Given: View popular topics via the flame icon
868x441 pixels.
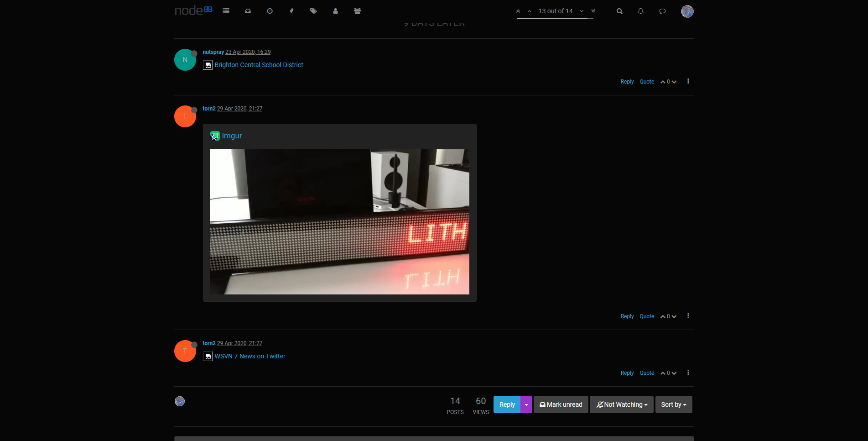Looking at the screenshot, I should tap(291, 11).
